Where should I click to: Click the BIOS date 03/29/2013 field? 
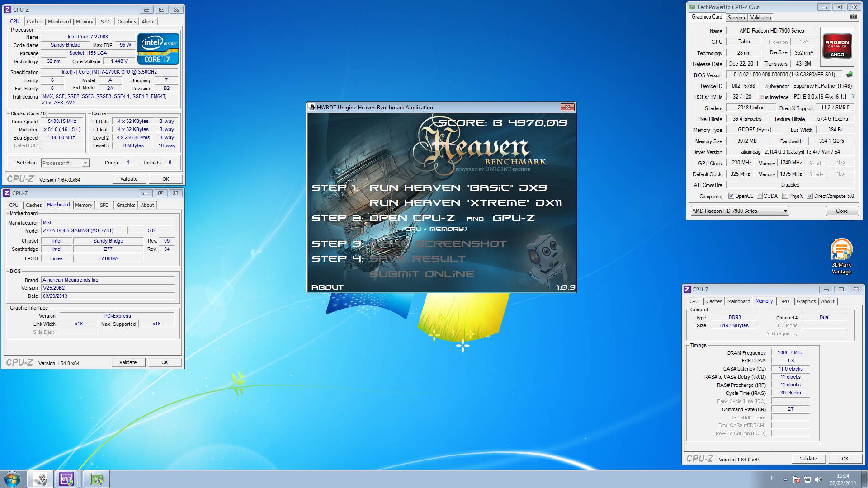[108, 296]
